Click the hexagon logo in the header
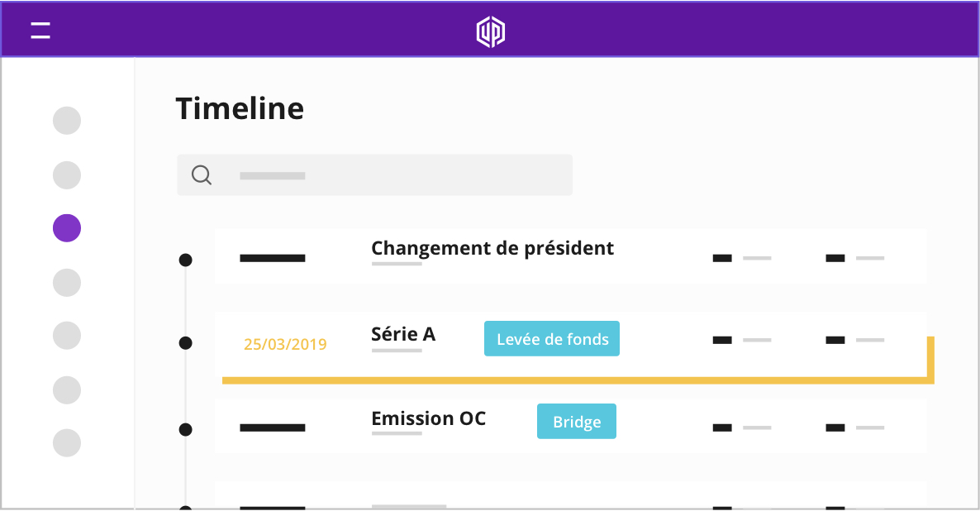Viewport: 980px width, 511px height. coord(491,32)
